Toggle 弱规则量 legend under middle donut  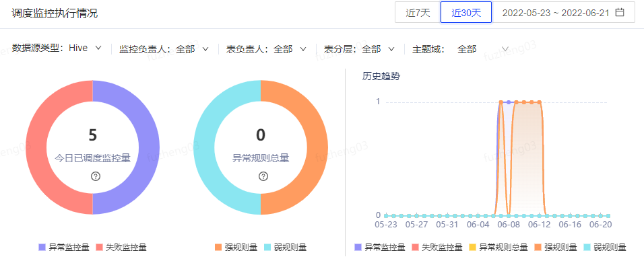coord(286,248)
